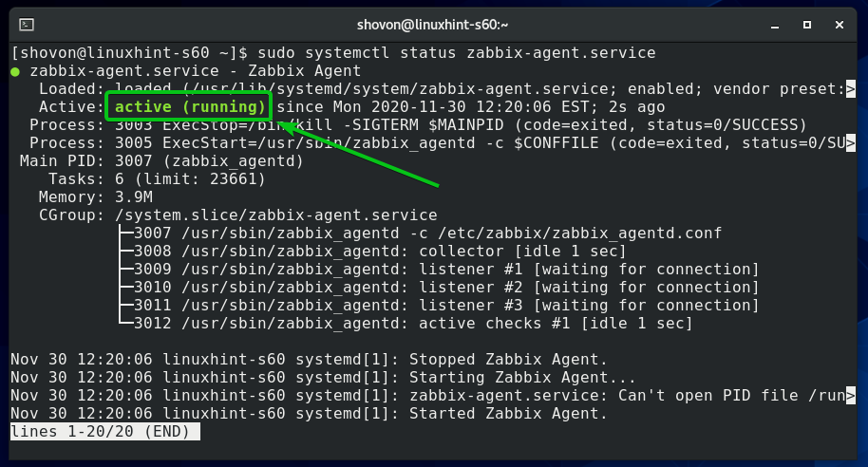Image resolution: width=868 pixels, height=467 pixels.
Task: Close the terminal window
Action: tap(840, 22)
